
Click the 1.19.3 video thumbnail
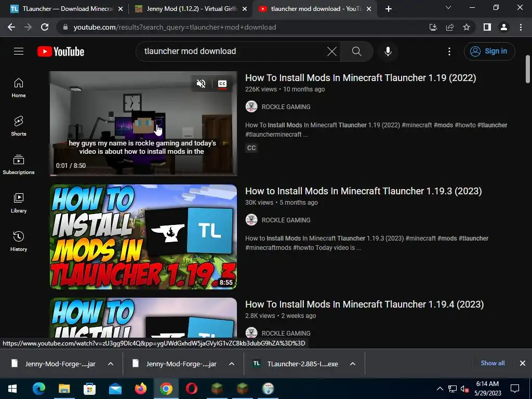coord(143,237)
